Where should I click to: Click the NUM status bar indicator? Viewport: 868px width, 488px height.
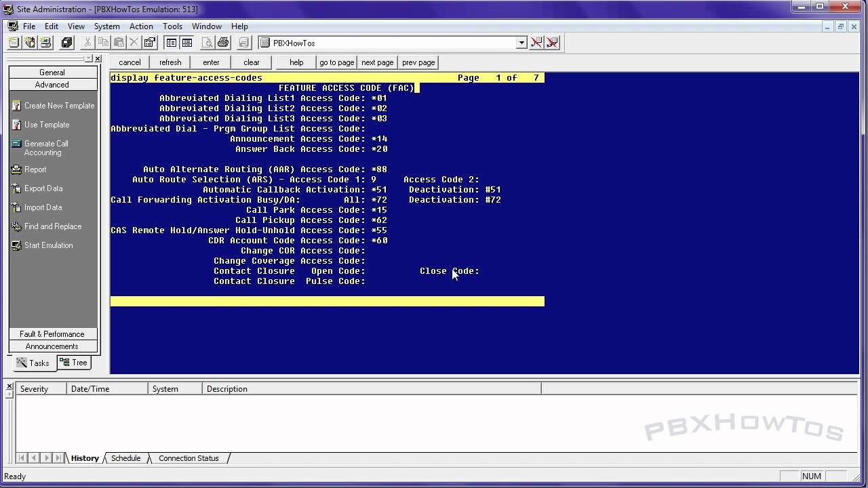point(812,476)
